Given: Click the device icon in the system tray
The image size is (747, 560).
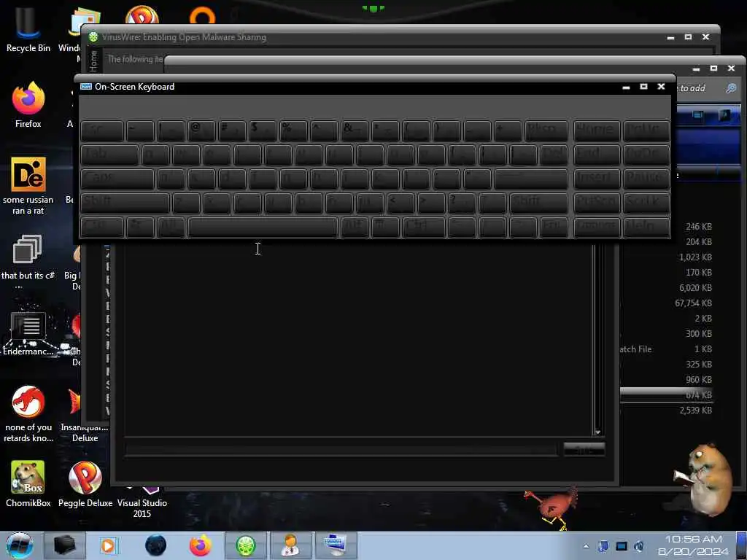Looking at the screenshot, I should click(603, 546).
